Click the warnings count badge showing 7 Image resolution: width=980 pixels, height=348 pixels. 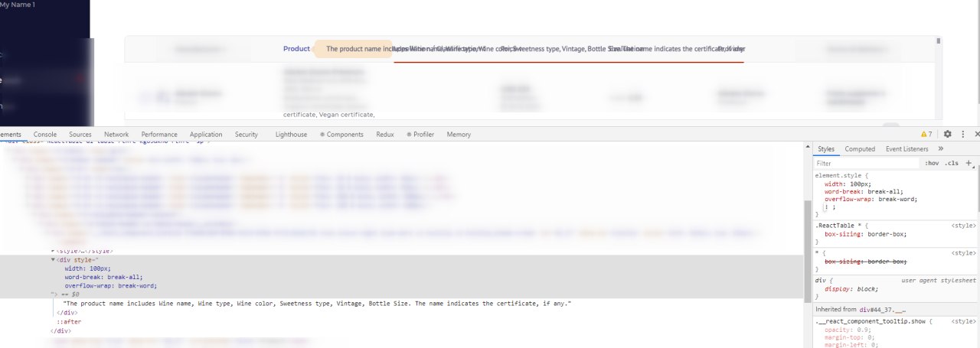926,134
